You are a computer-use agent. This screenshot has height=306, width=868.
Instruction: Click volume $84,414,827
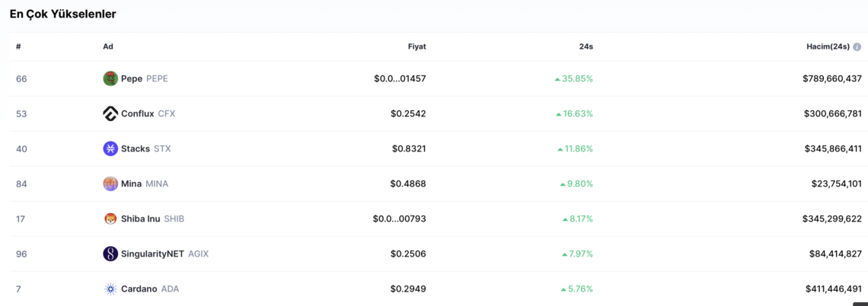[835, 254]
